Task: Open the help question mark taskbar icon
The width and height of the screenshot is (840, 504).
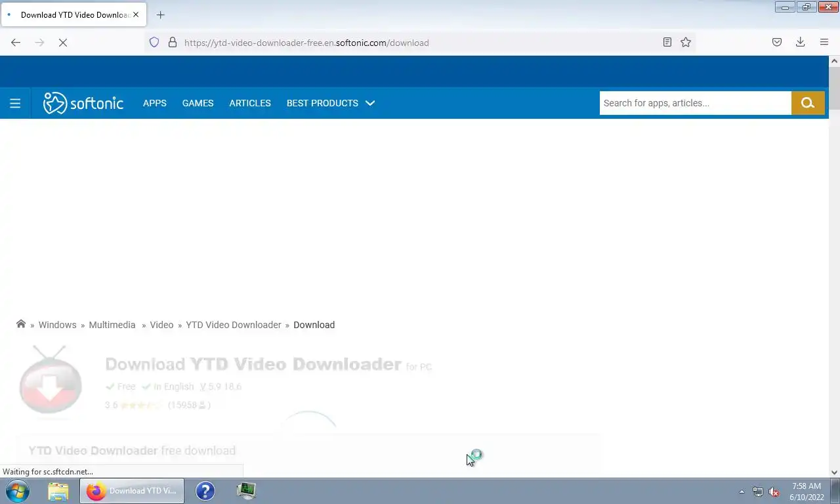Action: click(x=205, y=491)
